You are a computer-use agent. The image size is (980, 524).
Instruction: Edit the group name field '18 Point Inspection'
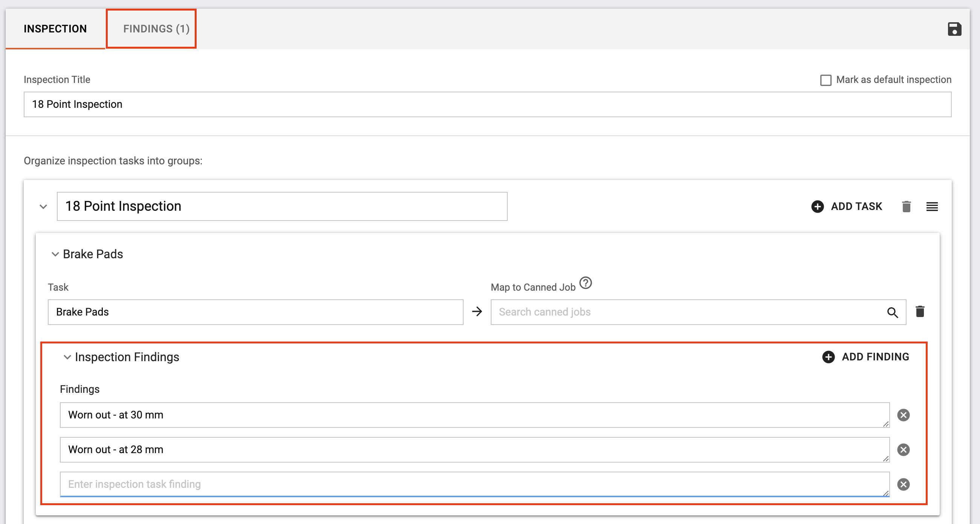point(282,207)
